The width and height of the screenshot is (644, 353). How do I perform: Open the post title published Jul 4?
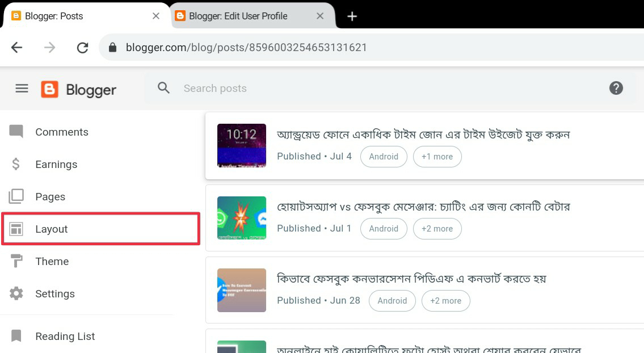tap(423, 135)
